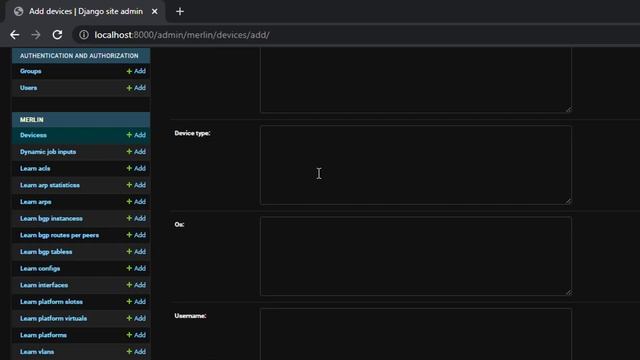The width and height of the screenshot is (640, 360).
Task: Focus the Username text area
Action: [416, 334]
